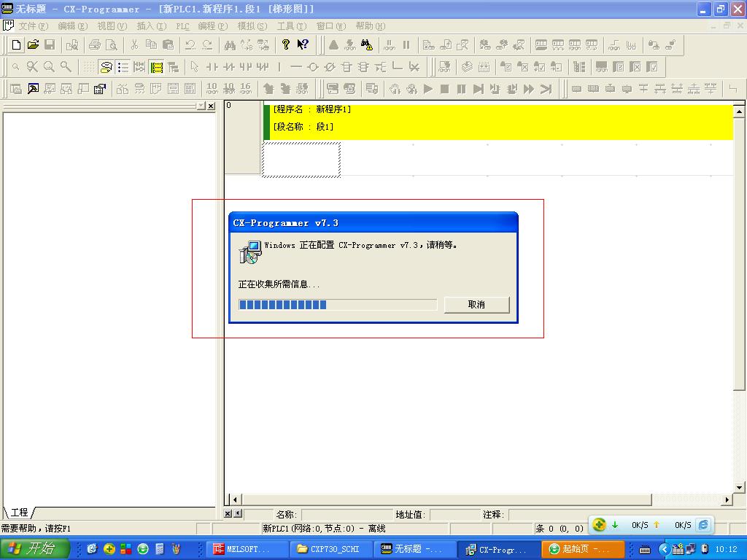Click the 取消 cancel button
This screenshot has height=560, width=747.
476,305
